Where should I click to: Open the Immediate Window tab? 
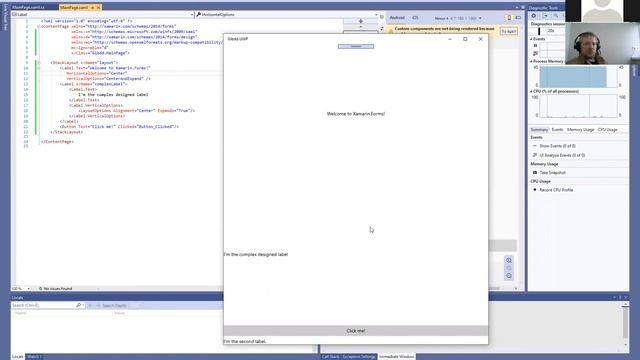point(396,357)
